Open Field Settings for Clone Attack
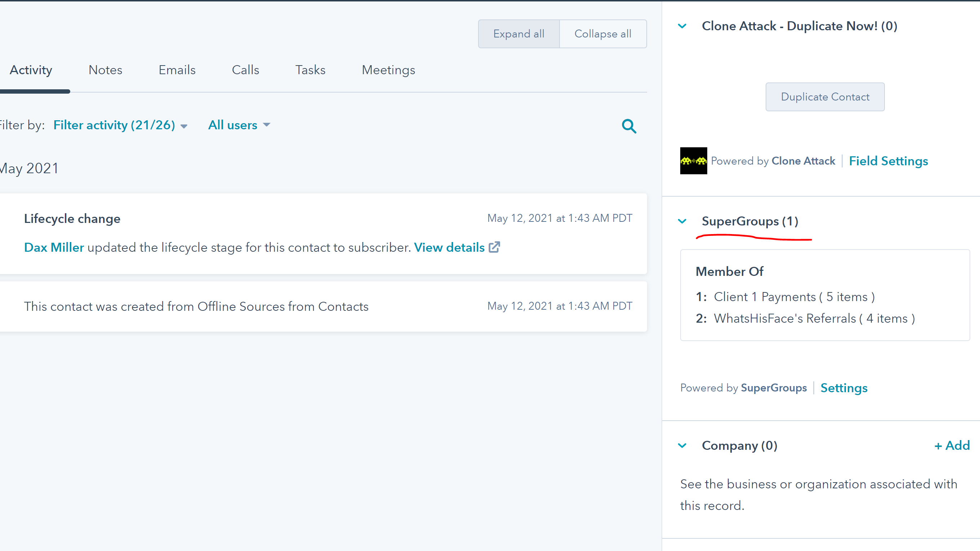980x551 pixels. pos(888,161)
